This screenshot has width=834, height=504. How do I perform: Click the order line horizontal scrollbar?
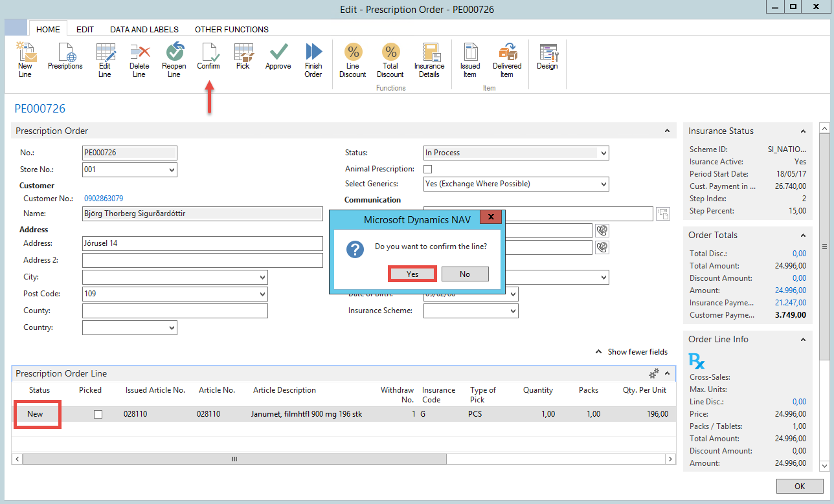tap(234, 459)
